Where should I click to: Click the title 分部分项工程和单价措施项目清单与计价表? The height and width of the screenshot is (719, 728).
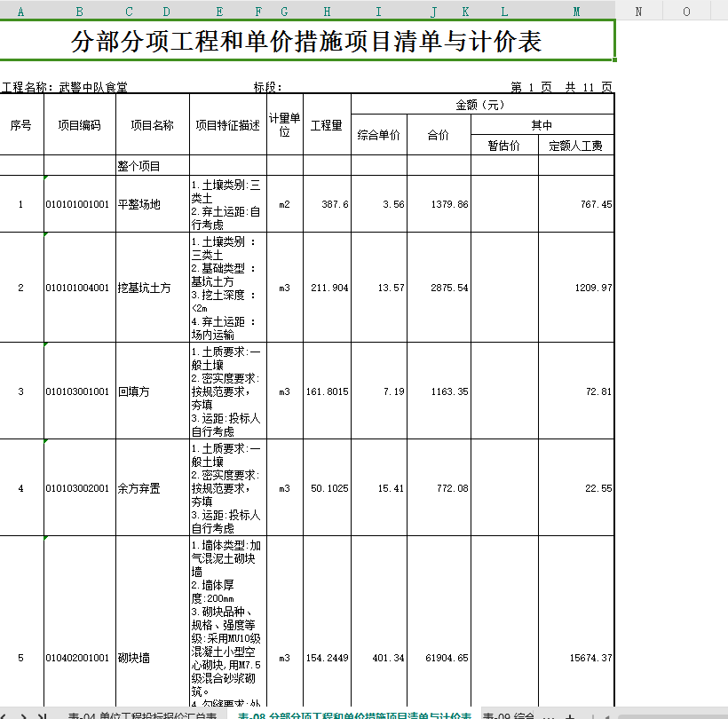pos(306,41)
